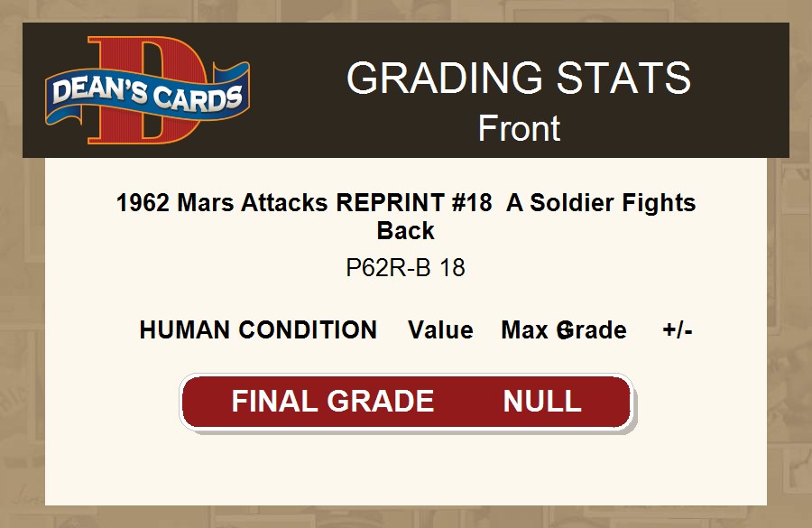812x528 pixels.
Task: Click the FINAL GRADE label
Action: [x=332, y=402]
